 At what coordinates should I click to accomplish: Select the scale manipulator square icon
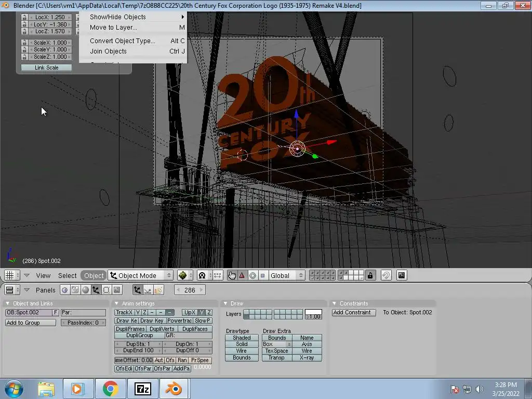tap(262, 275)
